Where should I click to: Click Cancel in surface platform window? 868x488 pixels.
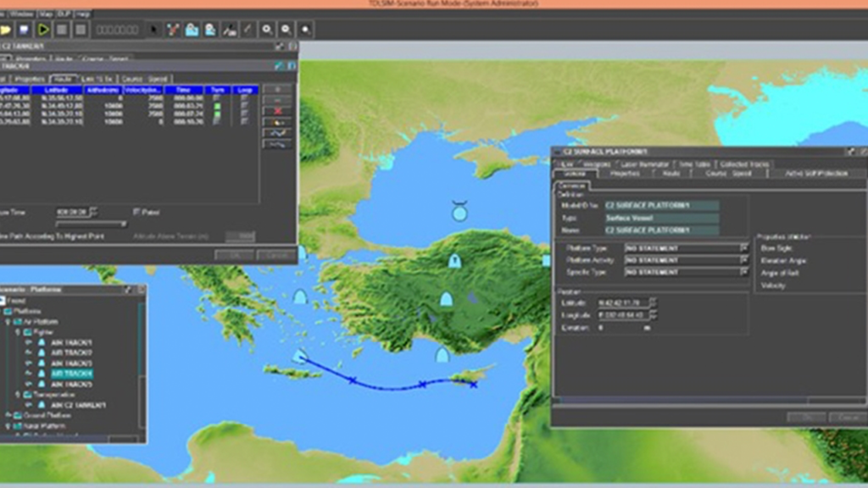(x=848, y=417)
